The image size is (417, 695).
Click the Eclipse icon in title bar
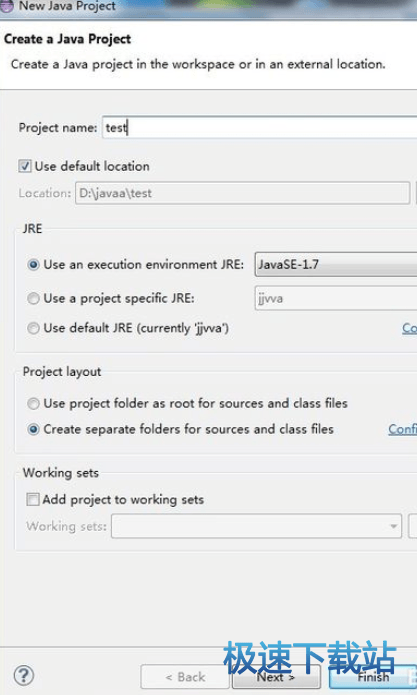pos(6,6)
